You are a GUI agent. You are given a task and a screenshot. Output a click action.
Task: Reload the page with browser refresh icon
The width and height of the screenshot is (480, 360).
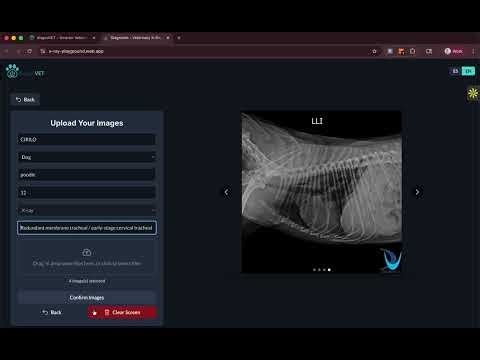29,51
